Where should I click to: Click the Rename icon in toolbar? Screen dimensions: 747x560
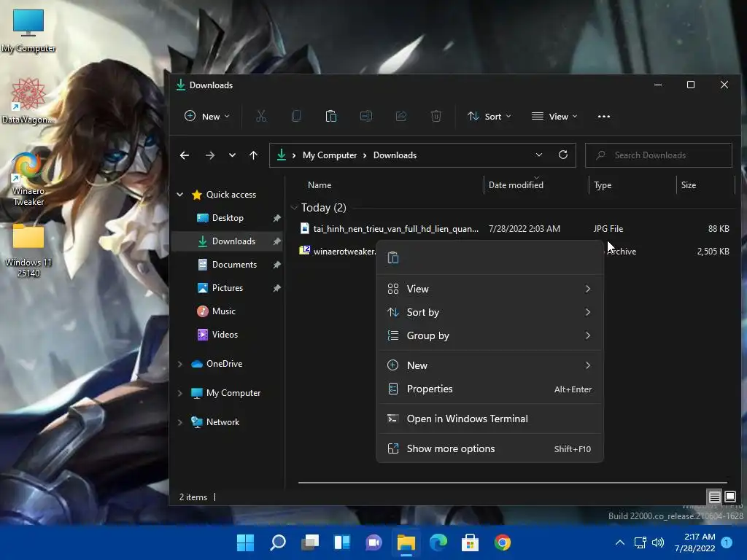(366, 116)
